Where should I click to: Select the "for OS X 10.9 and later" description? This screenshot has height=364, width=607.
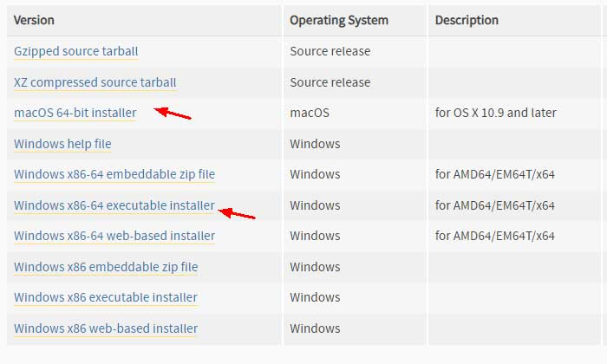pos(496,114)
